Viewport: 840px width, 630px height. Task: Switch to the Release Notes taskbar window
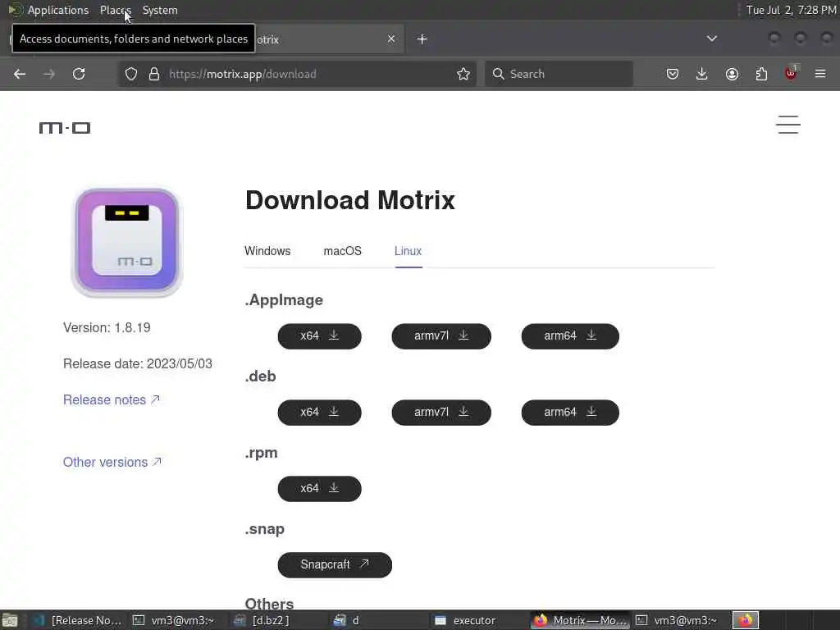[x=78, y=620]
